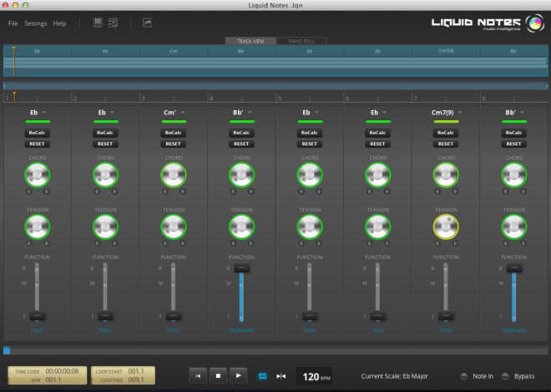Screen dimensions: 551x392
Task: Click ReCalc for the Cm7(9) bar
Action: tap(446, 133)
